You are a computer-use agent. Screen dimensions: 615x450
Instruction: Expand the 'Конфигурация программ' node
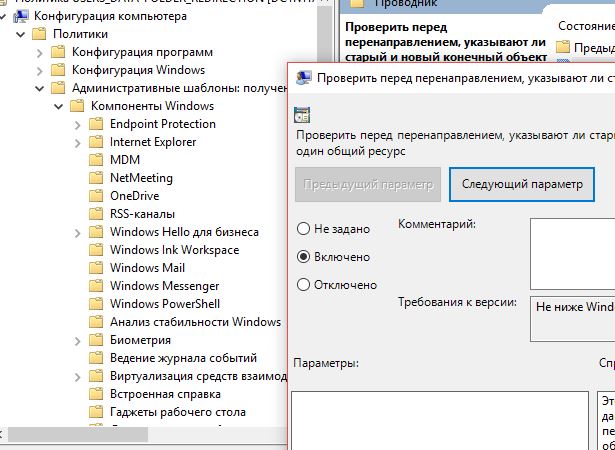pyautogui.click(x=39, y=53)
